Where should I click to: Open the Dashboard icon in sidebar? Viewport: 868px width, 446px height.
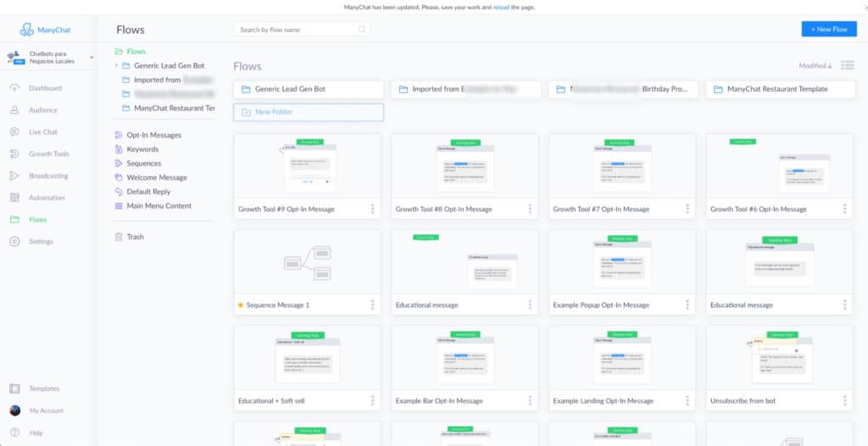click(15, 88)
